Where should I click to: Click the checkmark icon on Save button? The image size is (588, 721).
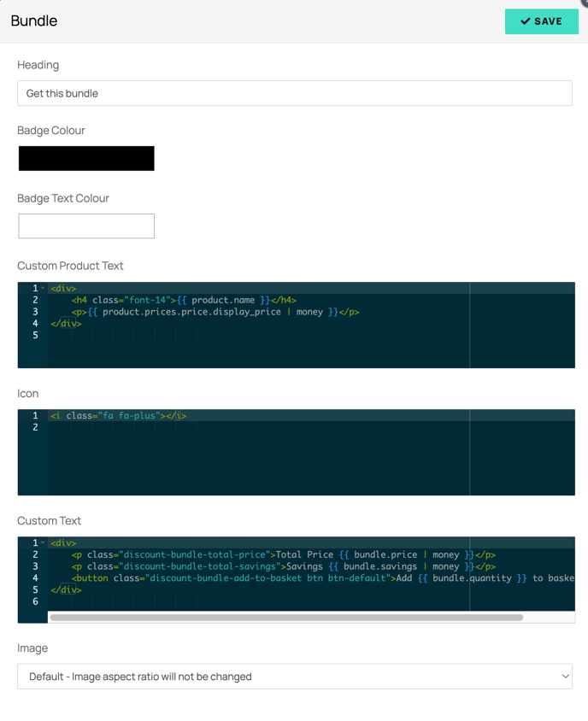pos(525,21)
